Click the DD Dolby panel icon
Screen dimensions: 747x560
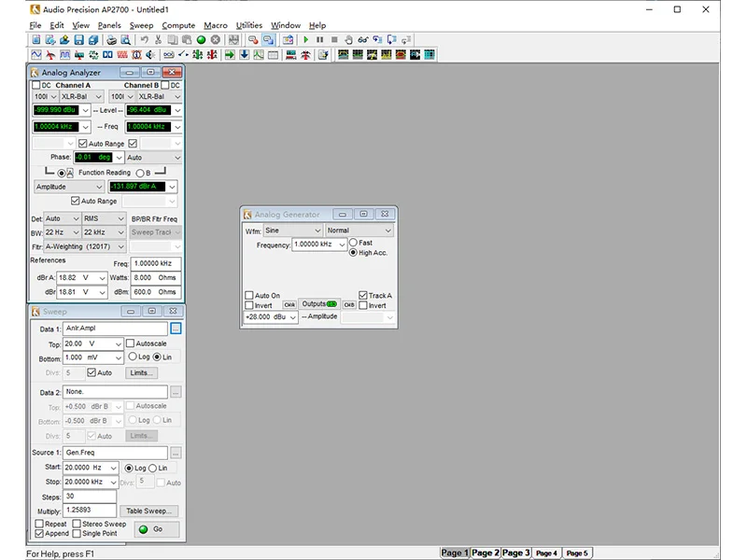(x=107, y=55)
